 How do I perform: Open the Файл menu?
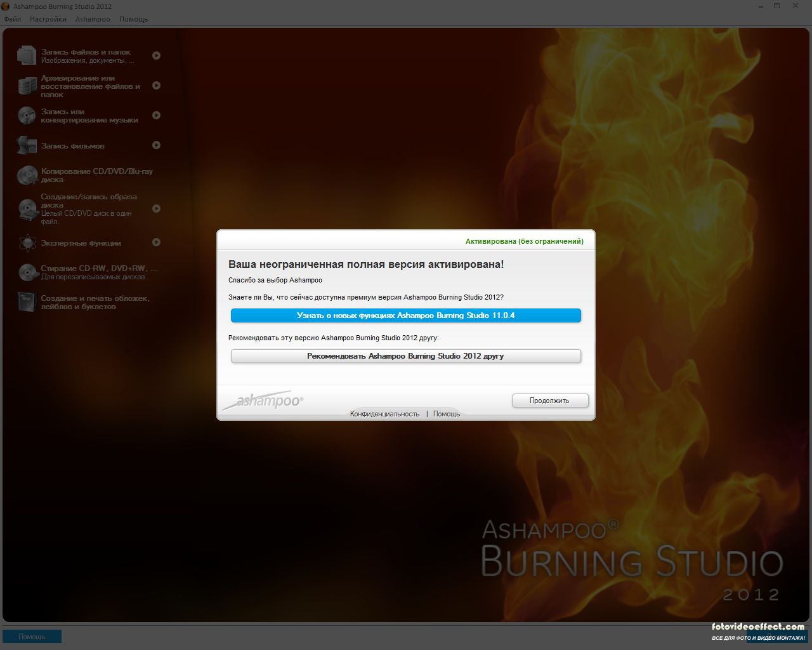tap(13, 19)
